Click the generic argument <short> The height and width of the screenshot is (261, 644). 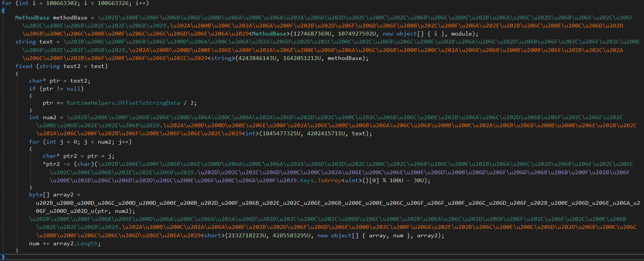(213, 235)
